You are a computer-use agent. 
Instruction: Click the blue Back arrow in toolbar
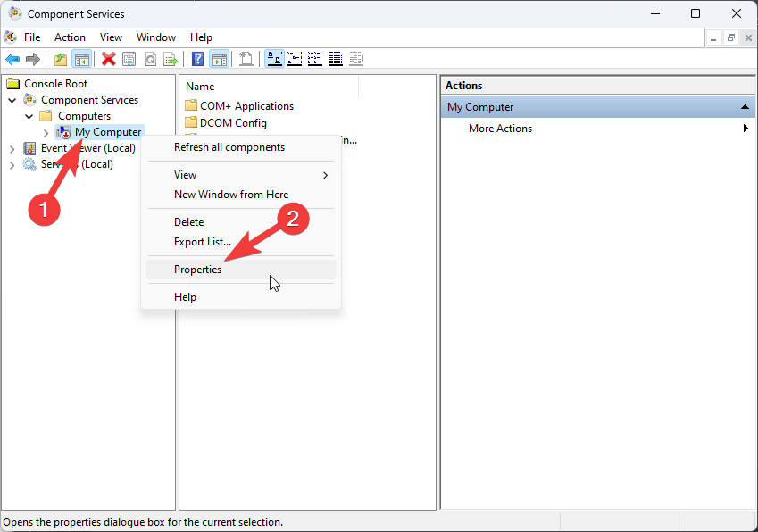tap(12, 59)
